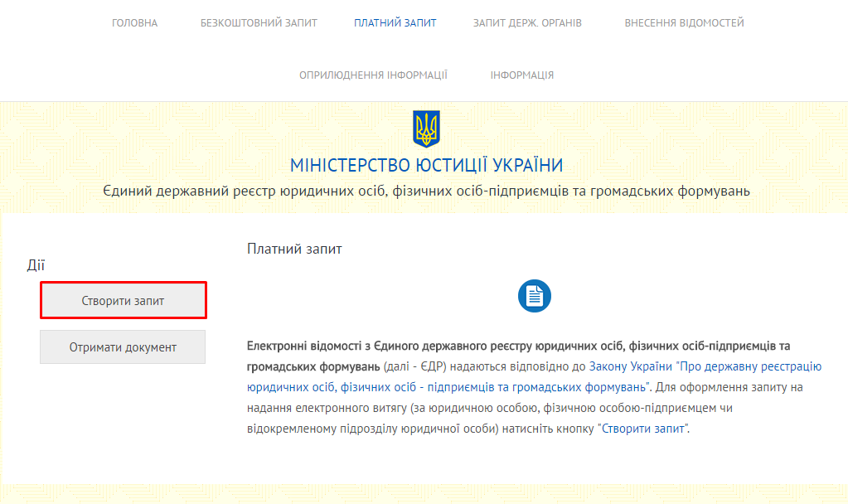The width and height of the screenshot is (848, 504).
Task: Click the inline "Створити запит" text link
Action: tap(643, 429)
